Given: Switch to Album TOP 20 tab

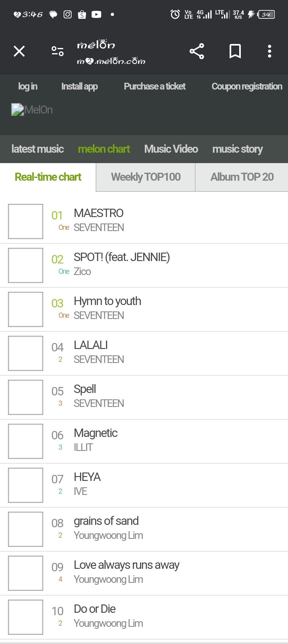Looking at the screenshot, I should point(242,177).
